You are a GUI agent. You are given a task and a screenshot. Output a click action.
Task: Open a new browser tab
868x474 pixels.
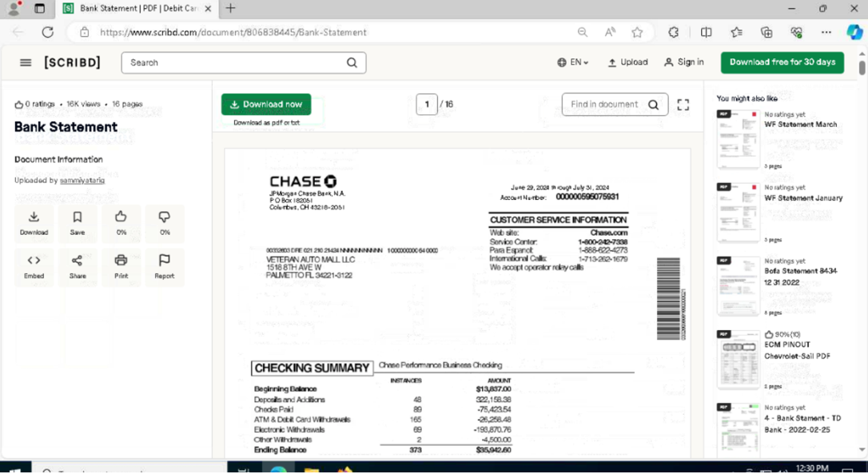pos(230,9)
